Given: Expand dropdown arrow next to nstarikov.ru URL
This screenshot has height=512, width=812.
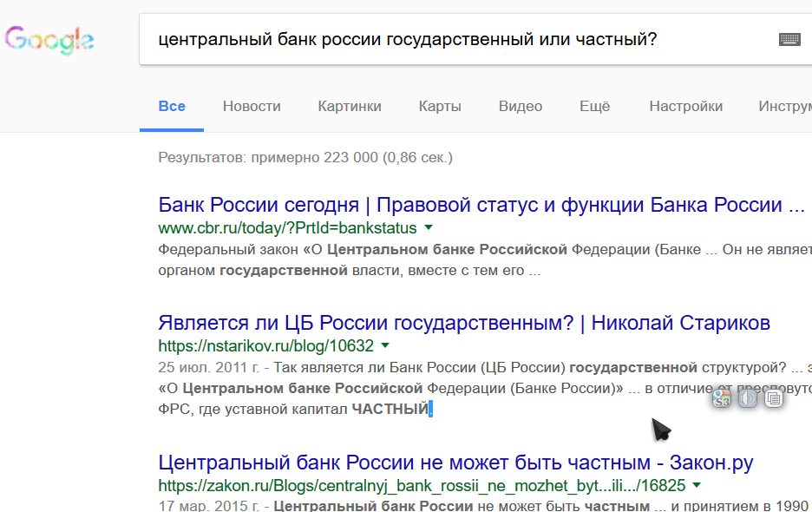Looking at the screenshot, I should (385, 345).
